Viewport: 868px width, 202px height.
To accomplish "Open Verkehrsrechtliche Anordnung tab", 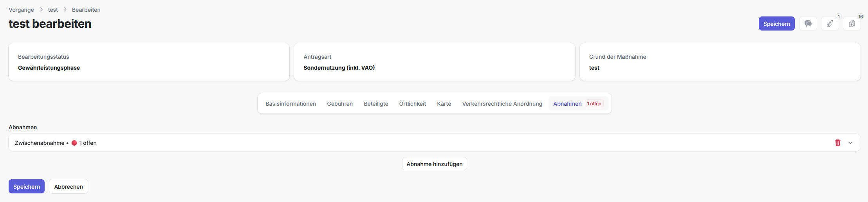I will click(502, 104).
